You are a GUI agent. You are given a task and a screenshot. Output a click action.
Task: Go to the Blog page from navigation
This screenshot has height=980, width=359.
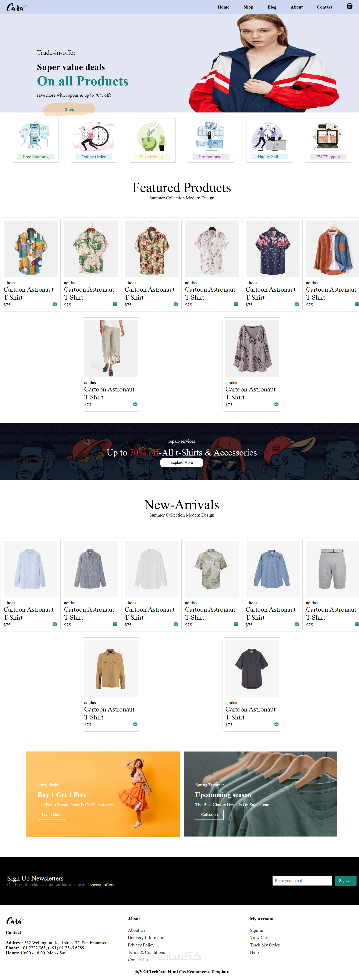[x=272, y=7]
